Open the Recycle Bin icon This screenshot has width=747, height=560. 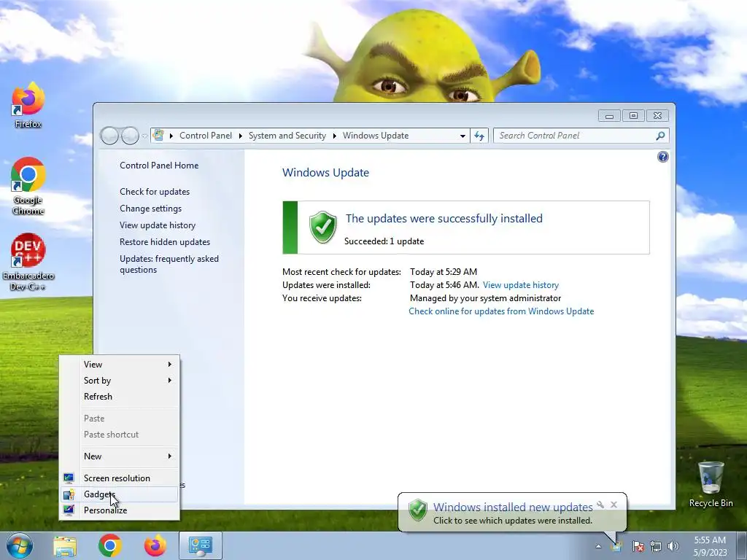tap(711, 483)
